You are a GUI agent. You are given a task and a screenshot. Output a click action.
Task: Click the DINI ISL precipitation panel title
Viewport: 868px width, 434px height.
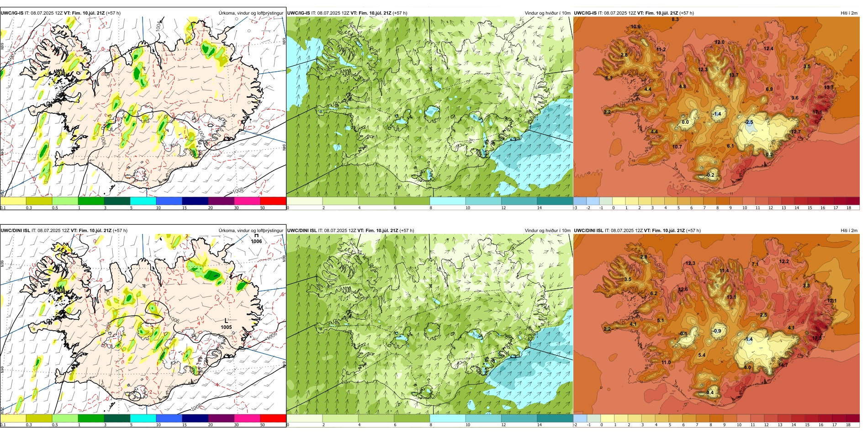tap(64, 231)
